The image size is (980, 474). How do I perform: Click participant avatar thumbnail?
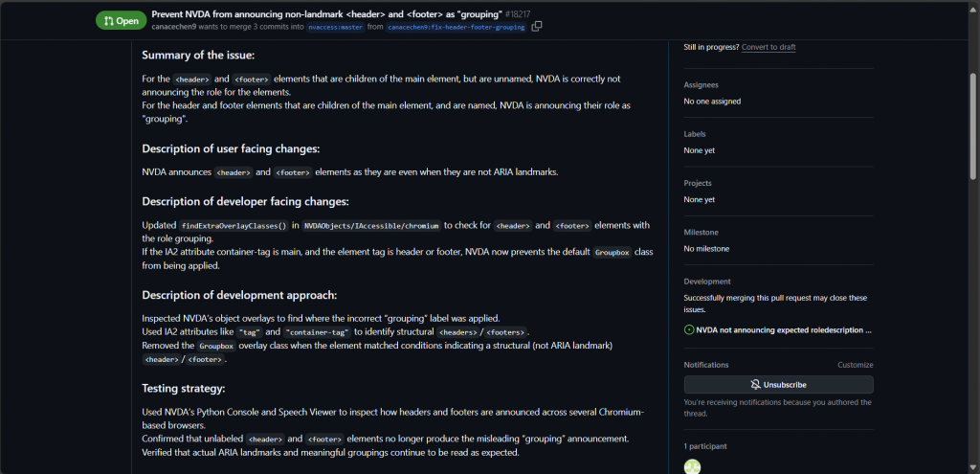(693, 466)
